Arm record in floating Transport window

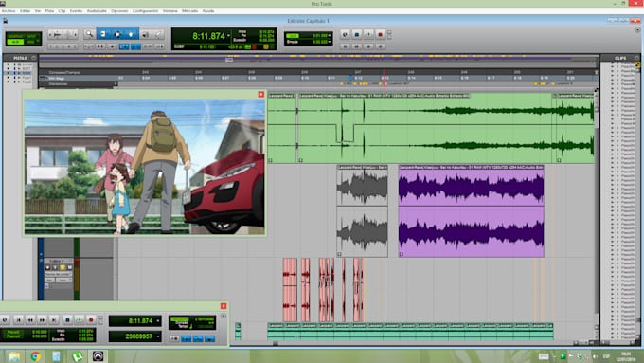point(91,319)
